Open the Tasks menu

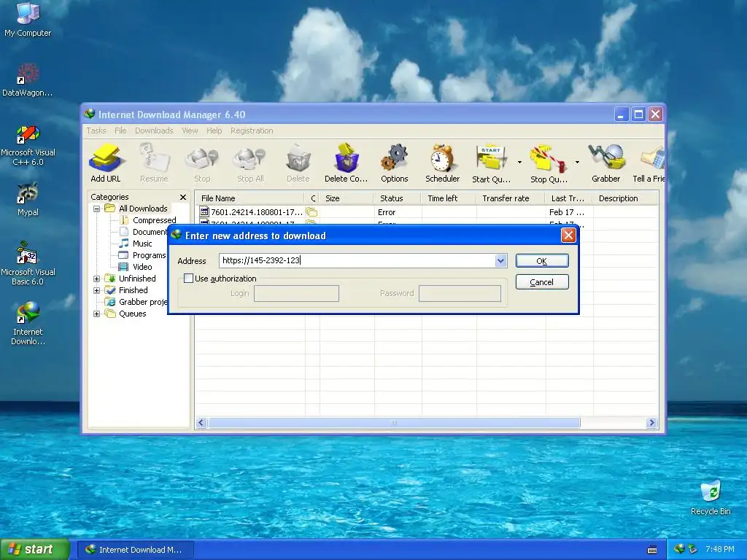point(96,131)
